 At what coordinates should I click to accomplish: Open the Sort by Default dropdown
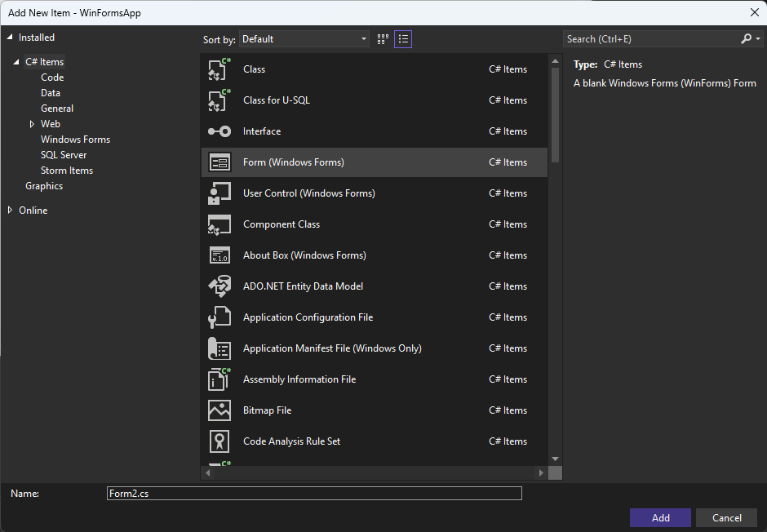[x=304, y=39]
